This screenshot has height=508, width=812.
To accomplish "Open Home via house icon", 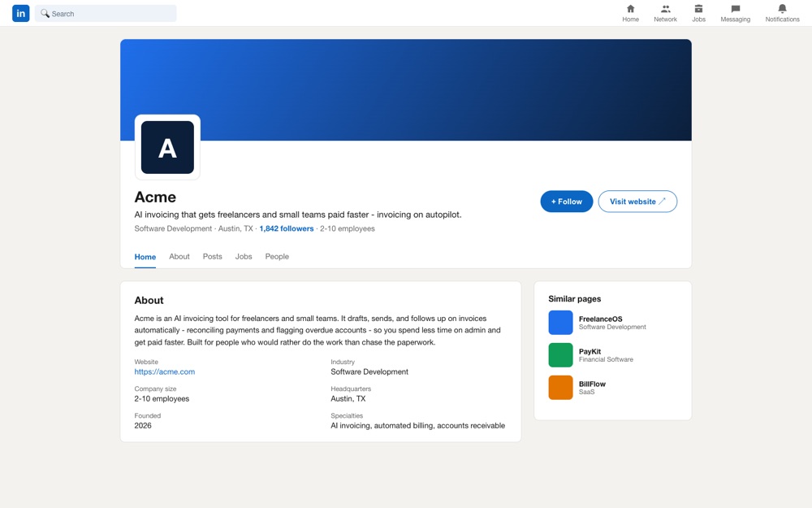I will pyautogui.click(x=630, y=9).
